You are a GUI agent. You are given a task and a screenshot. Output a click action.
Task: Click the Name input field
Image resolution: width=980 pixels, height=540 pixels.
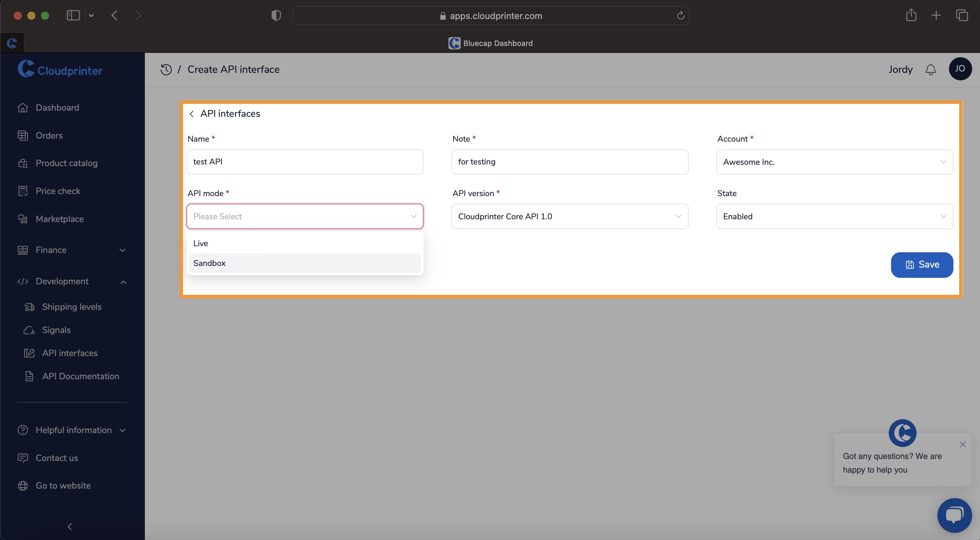pyautogui.click(x=305, y=162)
